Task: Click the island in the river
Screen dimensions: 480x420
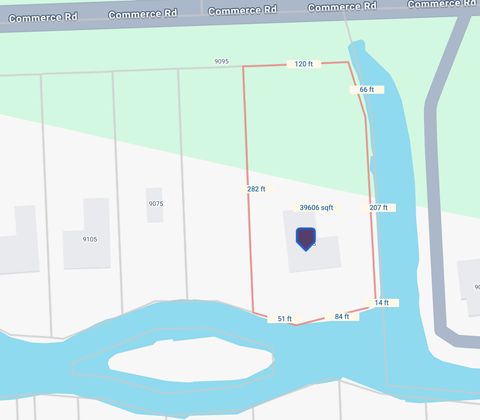Action: 191,360
